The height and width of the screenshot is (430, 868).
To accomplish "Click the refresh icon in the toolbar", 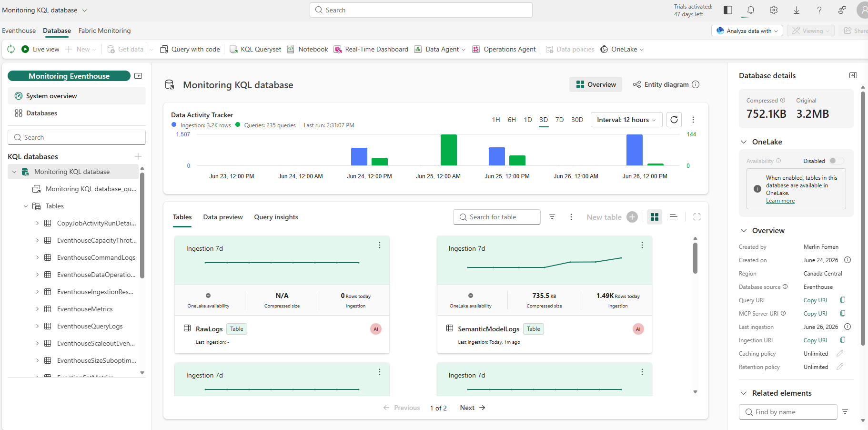I will coord(11,49).
